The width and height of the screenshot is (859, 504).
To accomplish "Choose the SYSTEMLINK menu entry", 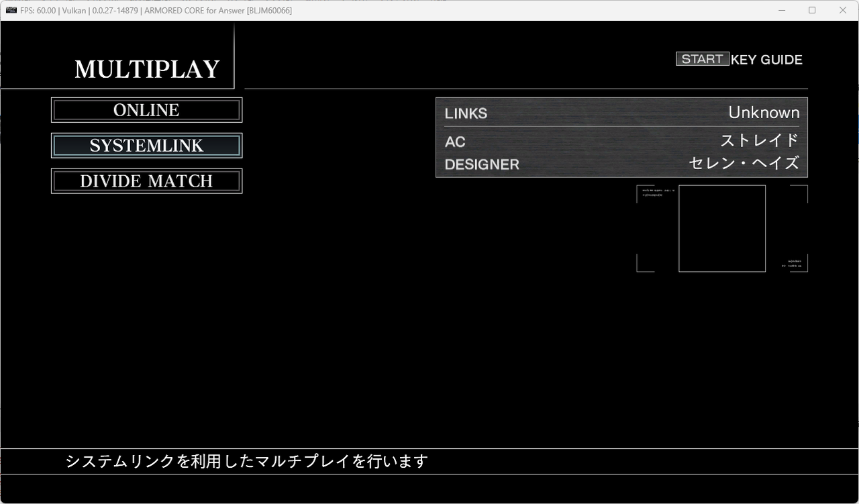I will pyautogui.click(x=146, y=146).
